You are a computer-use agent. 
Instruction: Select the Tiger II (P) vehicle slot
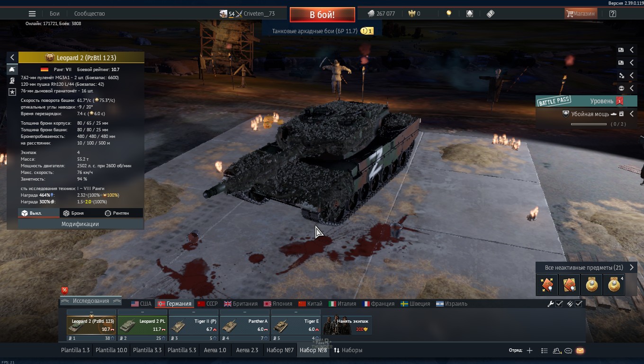[194, 325]
